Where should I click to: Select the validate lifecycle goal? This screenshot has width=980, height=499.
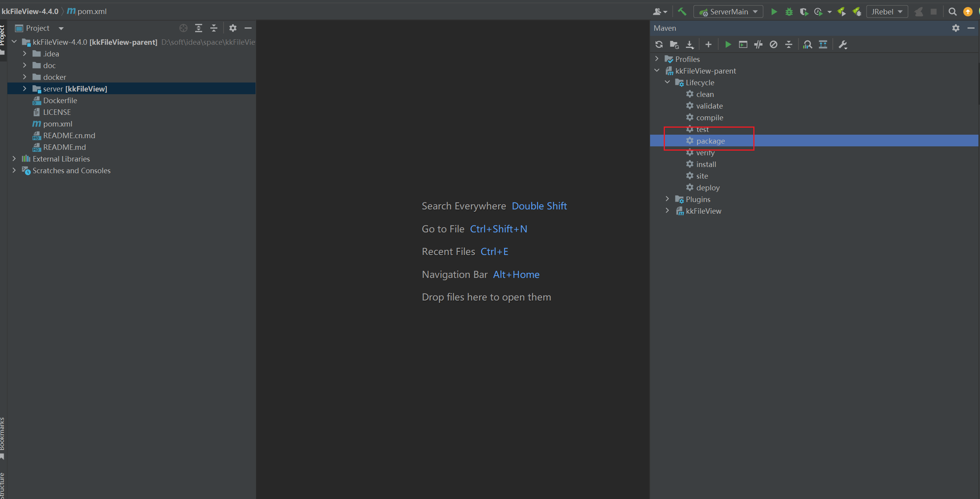[x=710, y=106]
